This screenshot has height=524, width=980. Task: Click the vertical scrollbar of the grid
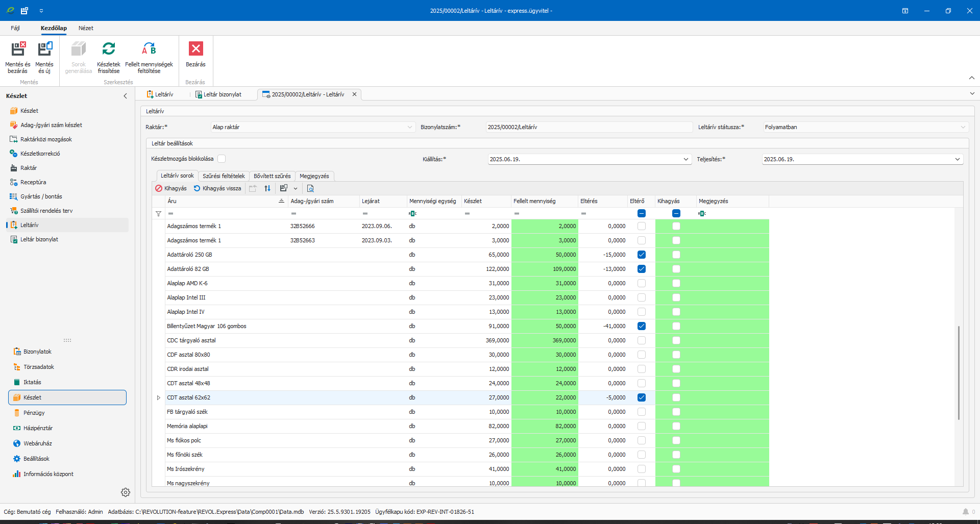coord(959,372)
